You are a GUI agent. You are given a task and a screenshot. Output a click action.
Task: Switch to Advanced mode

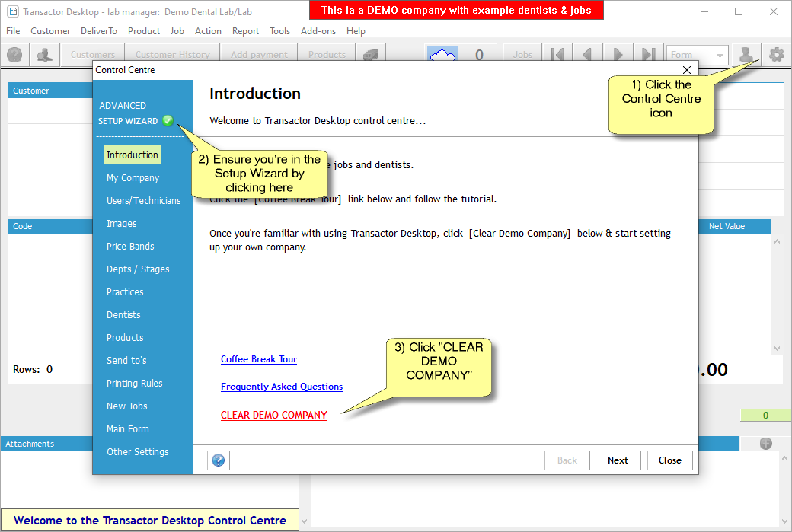point(122,106)
